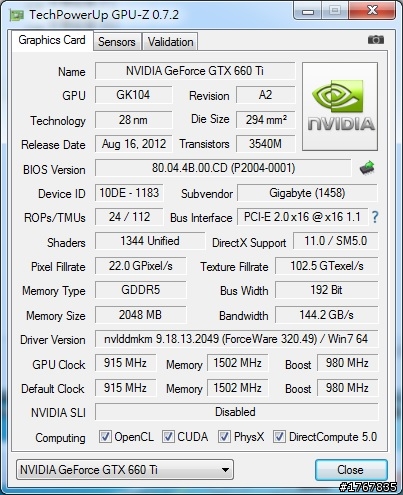The width and height of the screenshot is (403, 495).
Task: Click the Close button
Action: [351, 470]
